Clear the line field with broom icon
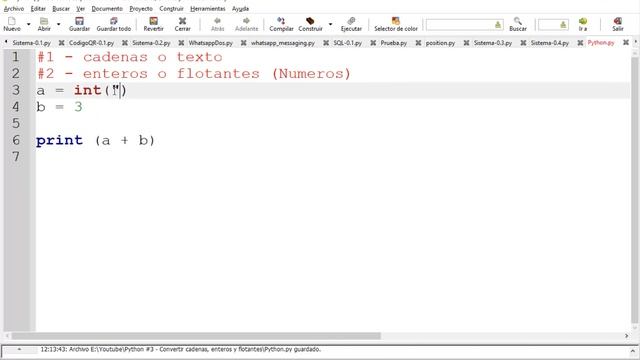Viewport: 640px width, 360px height. click(563, 25)
